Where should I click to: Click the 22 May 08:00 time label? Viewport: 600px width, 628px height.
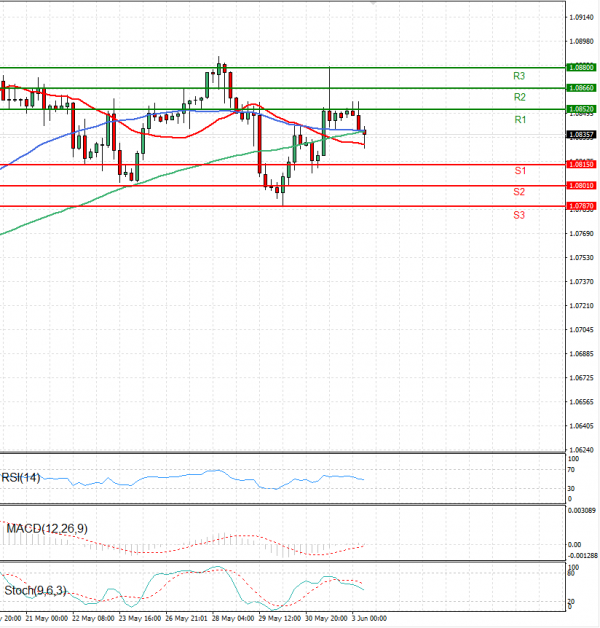(x=93, y=618)
